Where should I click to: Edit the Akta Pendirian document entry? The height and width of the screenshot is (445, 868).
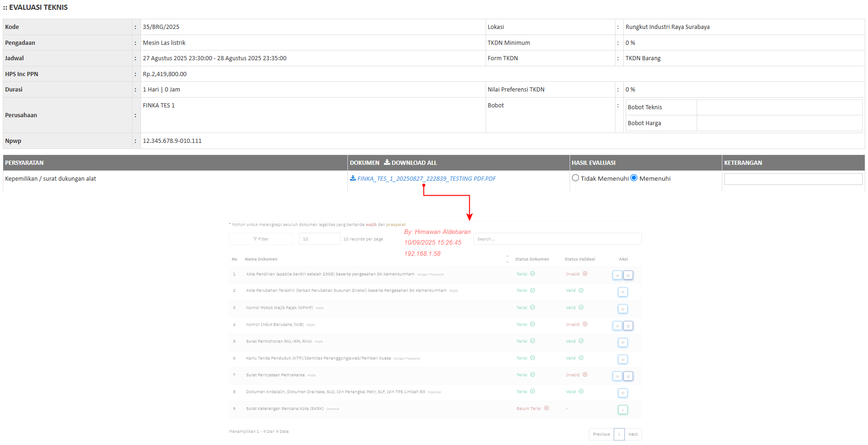[628, 275]
